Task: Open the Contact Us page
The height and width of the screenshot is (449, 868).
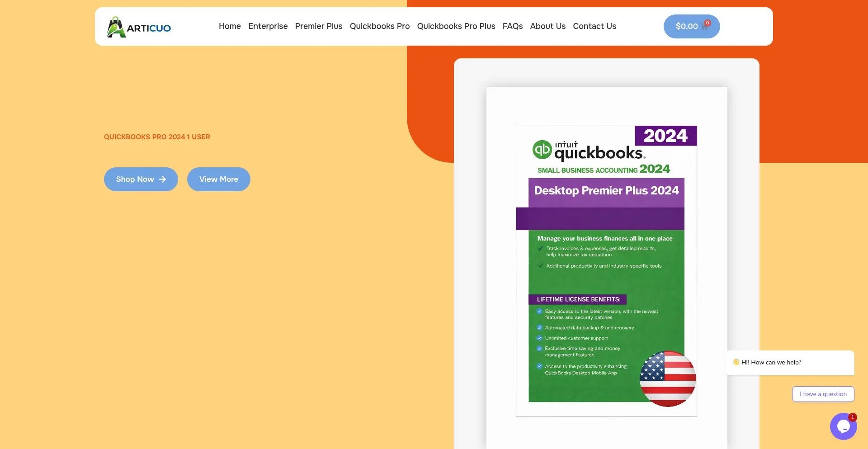Action: pyautogui.click(x=594, y=26)
